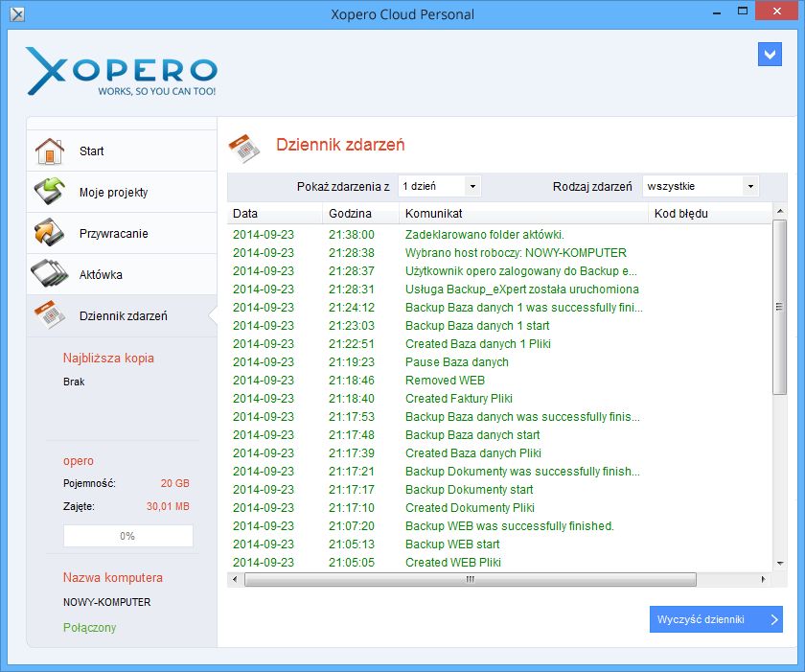Sort by the Data column header

point(275,214)
